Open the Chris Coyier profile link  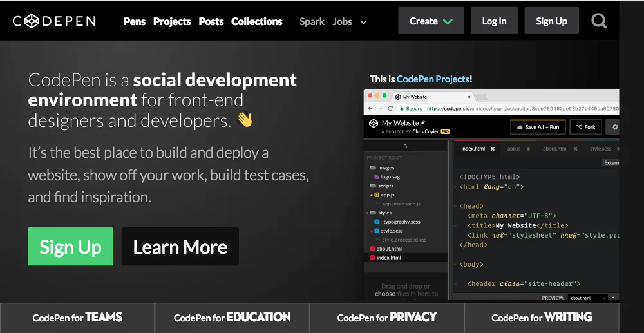(x=426, y=132)
